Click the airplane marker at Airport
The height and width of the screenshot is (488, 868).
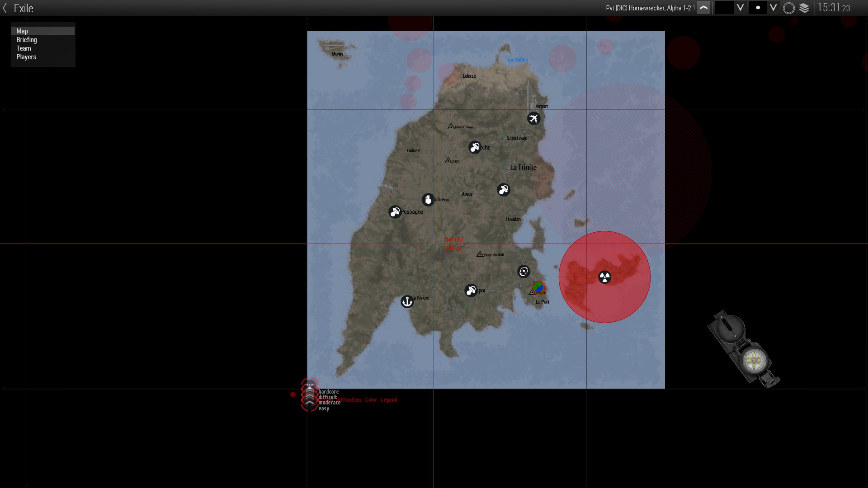(533, 118)
